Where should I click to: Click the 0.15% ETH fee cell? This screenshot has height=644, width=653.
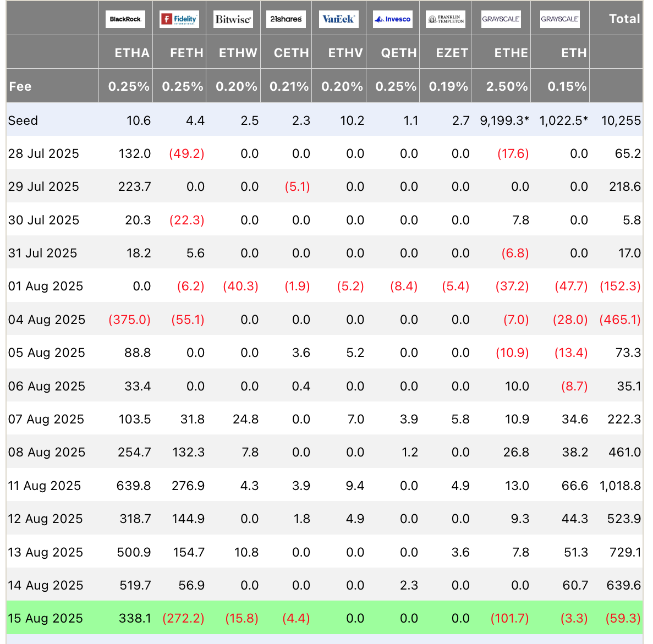point(567,86)
